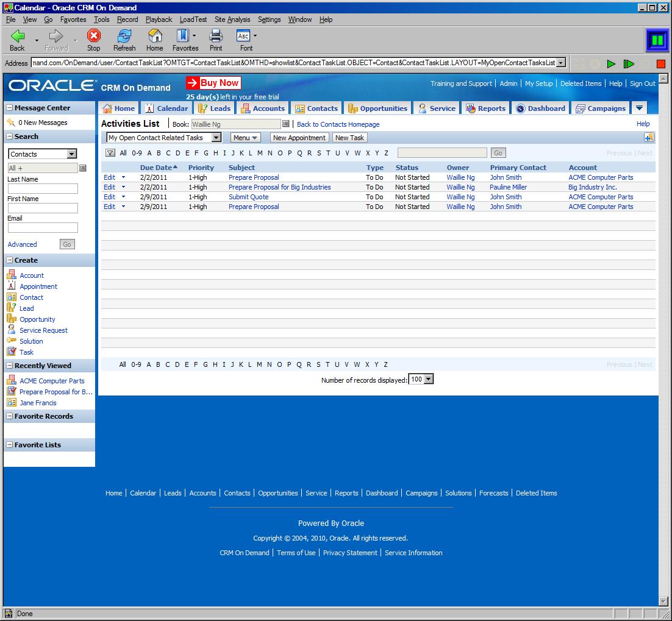This screenshot has width=672, height=621.
Task: Open the Book selector icon beside Waillie Ng
Action: [x=286, y=124]
